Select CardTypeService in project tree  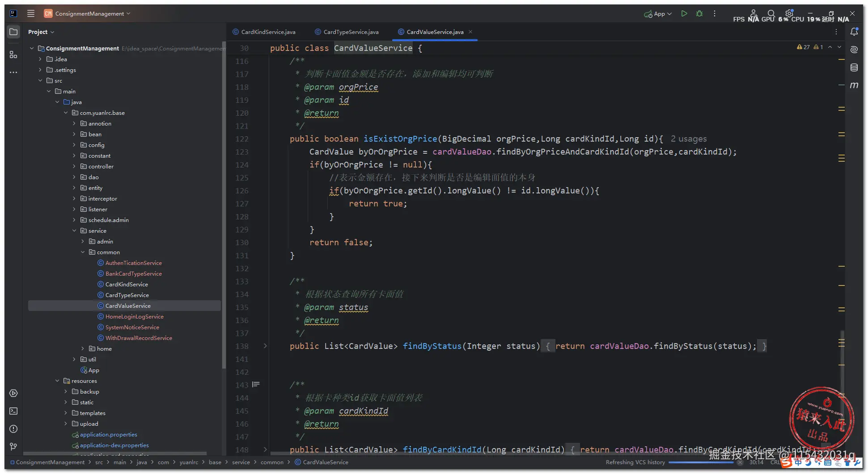point(127,295)
